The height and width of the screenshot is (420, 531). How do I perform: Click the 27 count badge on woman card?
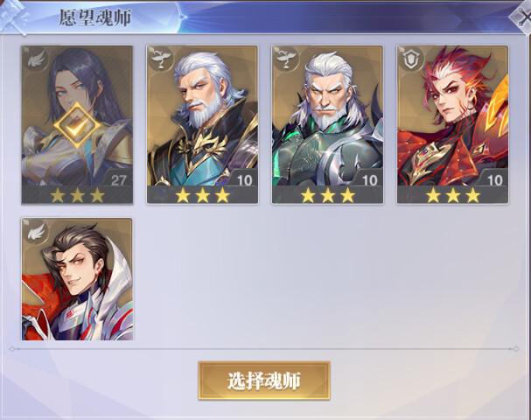click(x=118, y=180)
